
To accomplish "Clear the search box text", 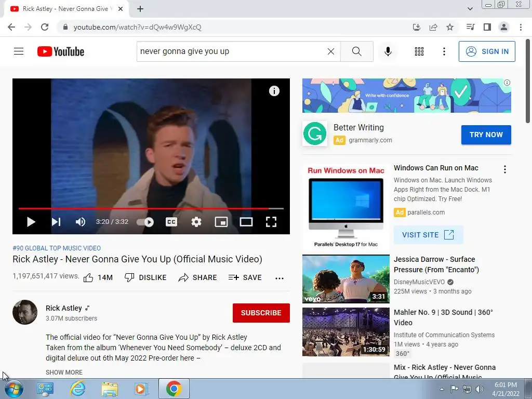I will pyautogui.click(x=331, y=51).
